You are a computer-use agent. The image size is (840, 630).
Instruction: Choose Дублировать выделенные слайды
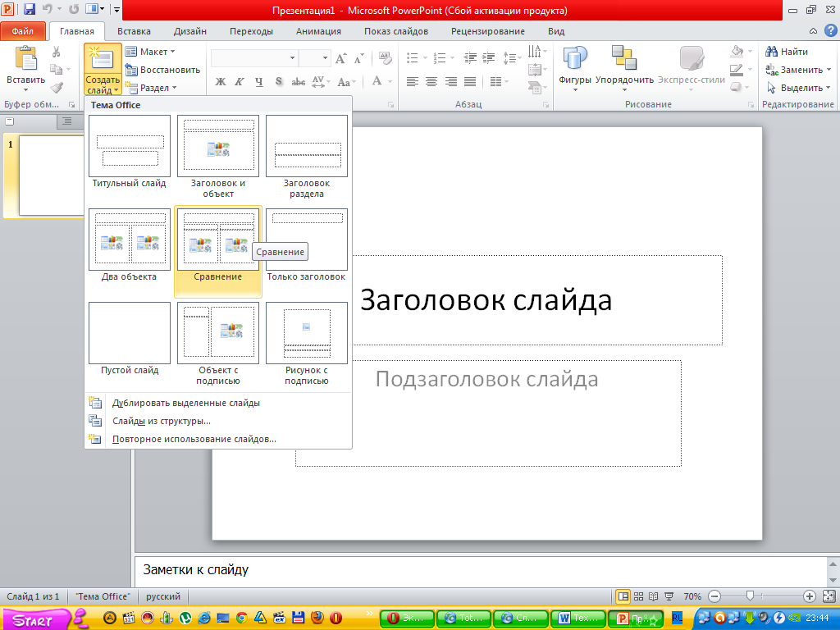[x=217, y=403]
